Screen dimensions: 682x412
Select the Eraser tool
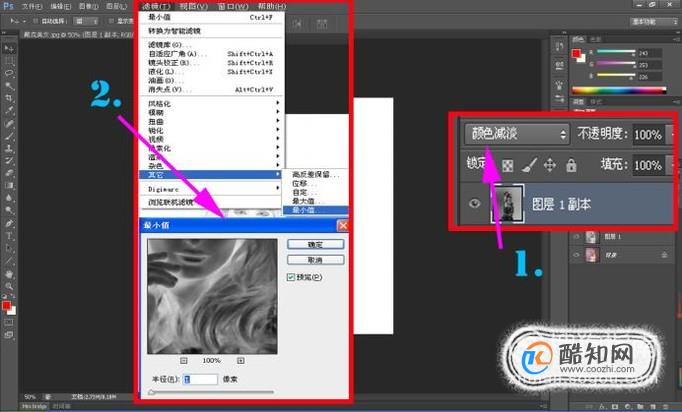pyautogui.click(x=9, y=173)
